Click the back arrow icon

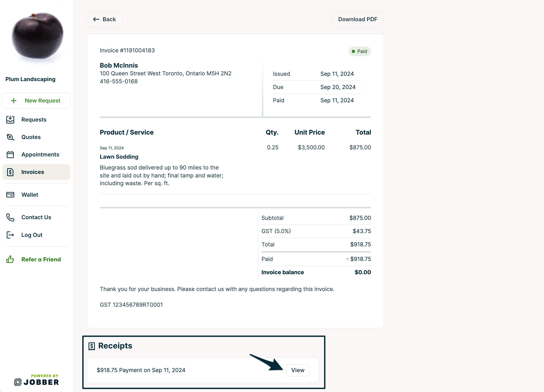96,19
